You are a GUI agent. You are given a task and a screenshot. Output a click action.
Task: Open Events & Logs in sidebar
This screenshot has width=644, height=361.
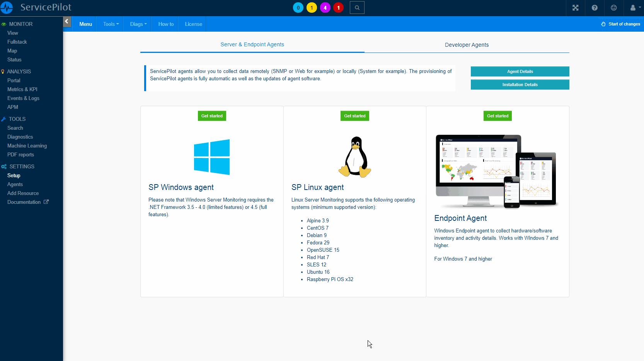[23, 98]
